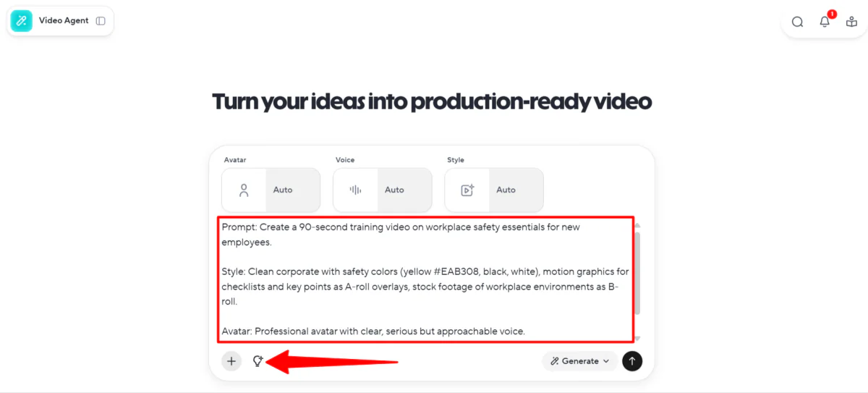868x393 pixels.
Task: Open the Voice Auto selector
Action: coord(404,190)
